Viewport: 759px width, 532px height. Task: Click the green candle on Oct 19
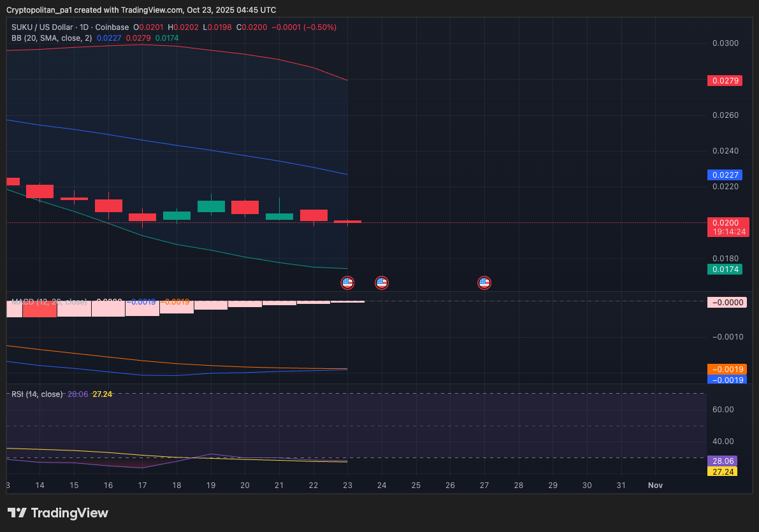tap(211, 206)
